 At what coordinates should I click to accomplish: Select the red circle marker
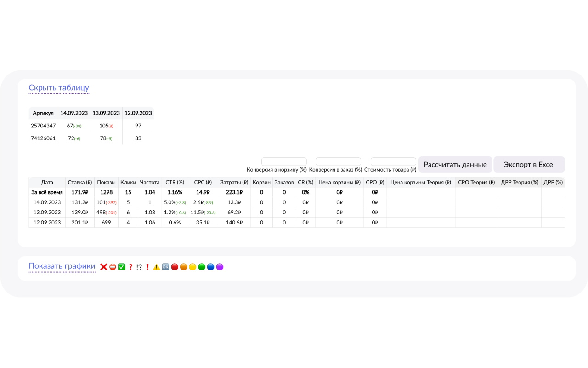[175, 267]
